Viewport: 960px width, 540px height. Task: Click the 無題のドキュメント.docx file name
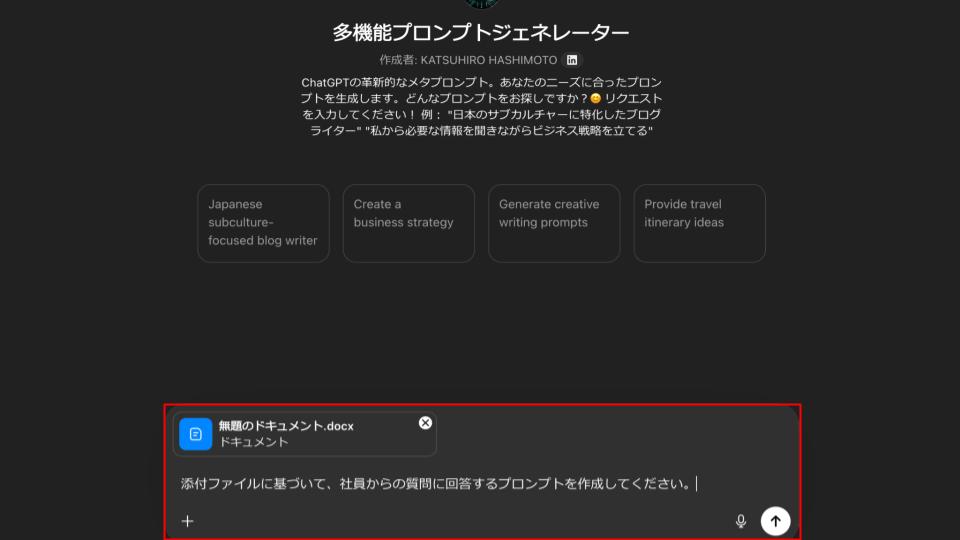286,426
